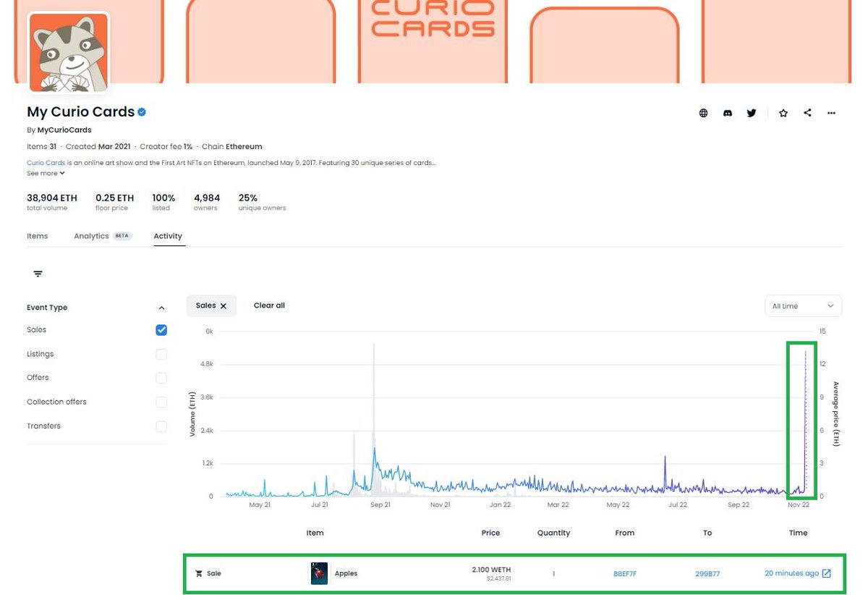Click Clear all filters
This screenshot has width=868, height=595.
[x=269, y=305]
